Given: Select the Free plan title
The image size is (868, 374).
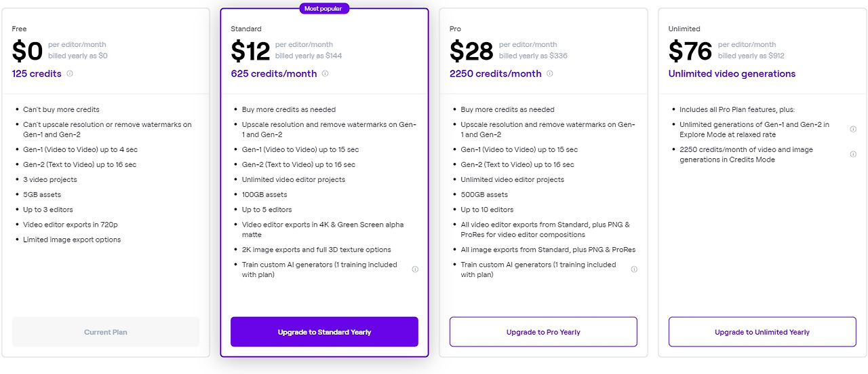Looking at the screenshot, I should 19,29.
